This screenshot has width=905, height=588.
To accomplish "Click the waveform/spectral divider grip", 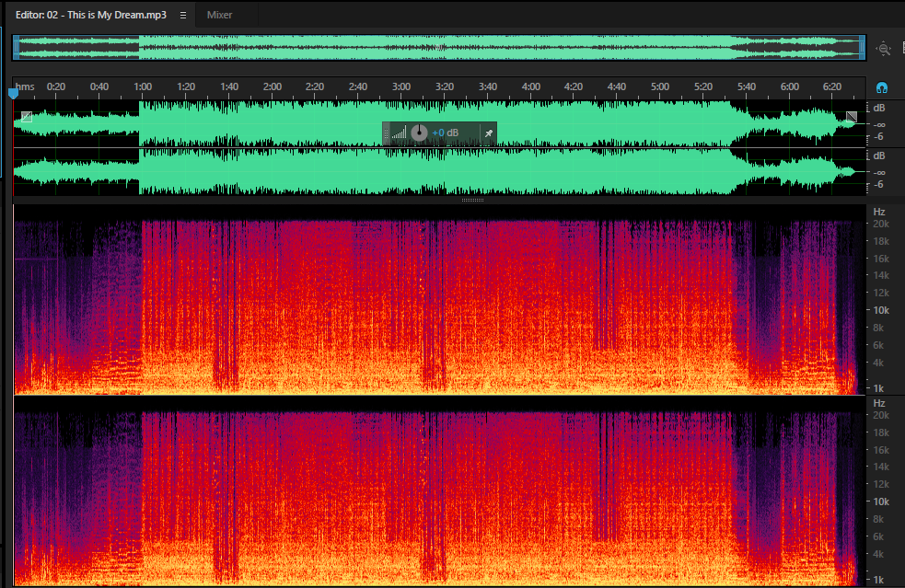I will tap(472, 201).
